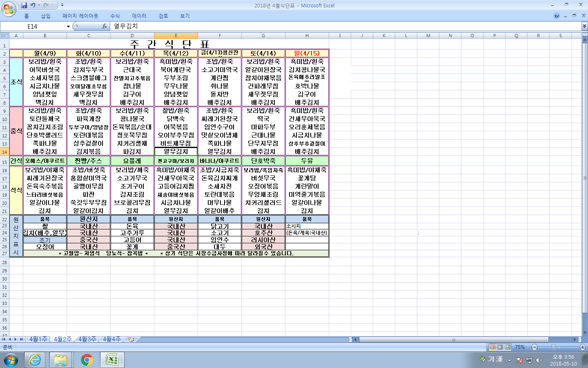Open Customize Quick Access Toolbar dropdown
This screenshot has width=588, height=368.
point(62,5)
